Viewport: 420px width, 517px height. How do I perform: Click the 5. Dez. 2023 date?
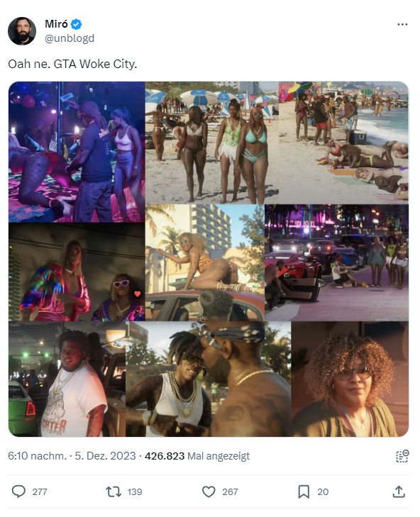point(105,456)
